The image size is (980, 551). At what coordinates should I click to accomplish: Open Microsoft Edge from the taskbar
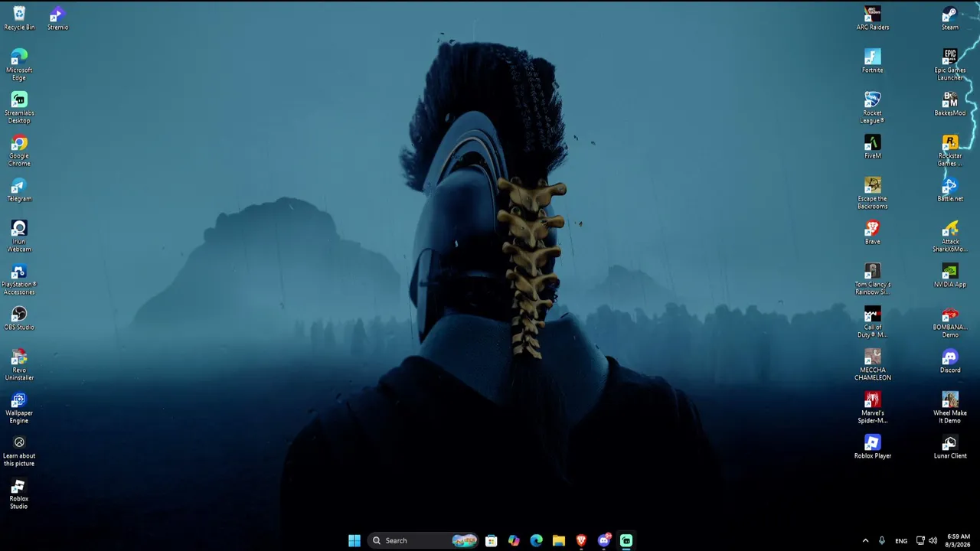(537, 540)
